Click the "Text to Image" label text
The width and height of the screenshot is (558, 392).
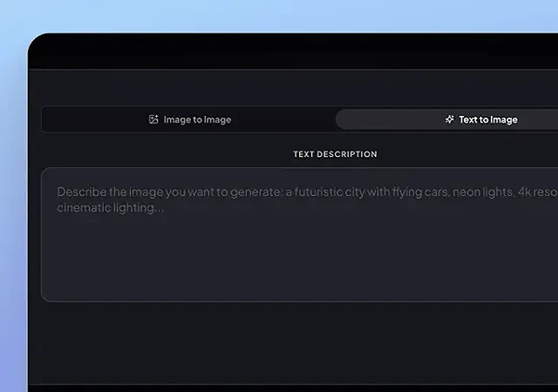coord(488,119)
